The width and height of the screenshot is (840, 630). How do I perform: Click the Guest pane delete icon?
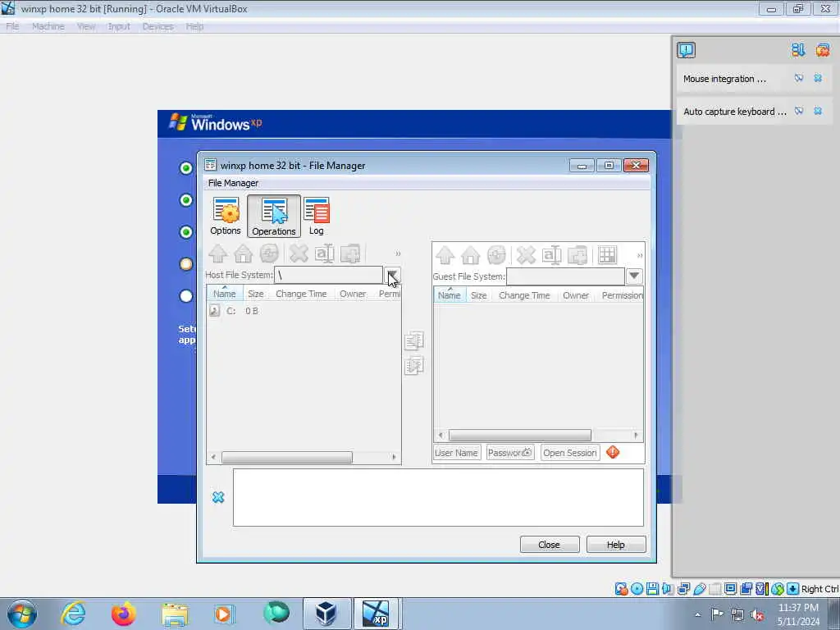(526, 256)
